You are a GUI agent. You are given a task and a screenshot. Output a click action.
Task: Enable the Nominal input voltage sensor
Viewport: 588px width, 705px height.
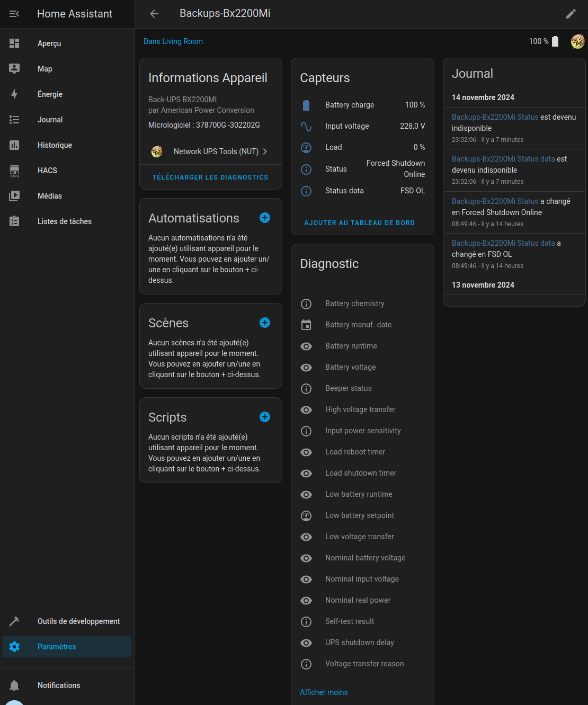[x=306, y=579]
